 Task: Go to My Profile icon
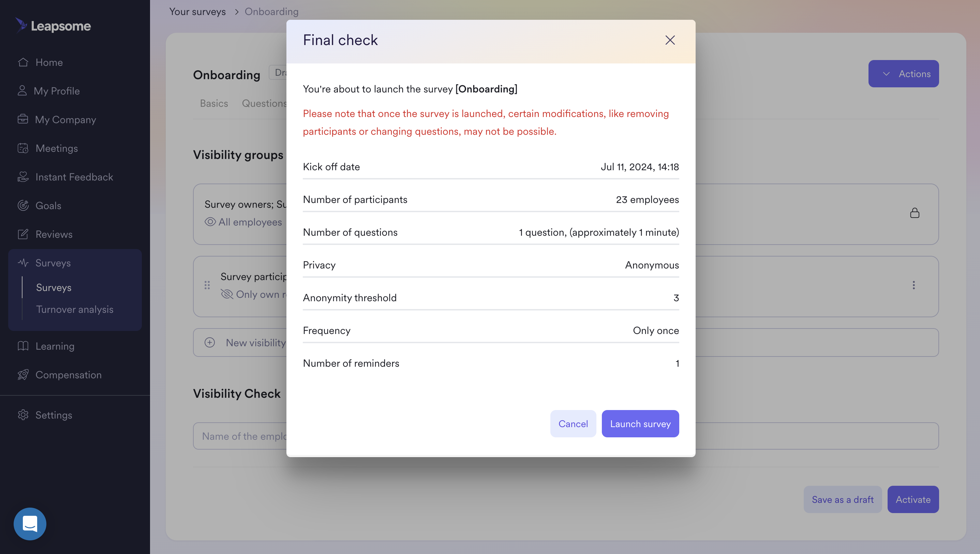tap(22, 91)
